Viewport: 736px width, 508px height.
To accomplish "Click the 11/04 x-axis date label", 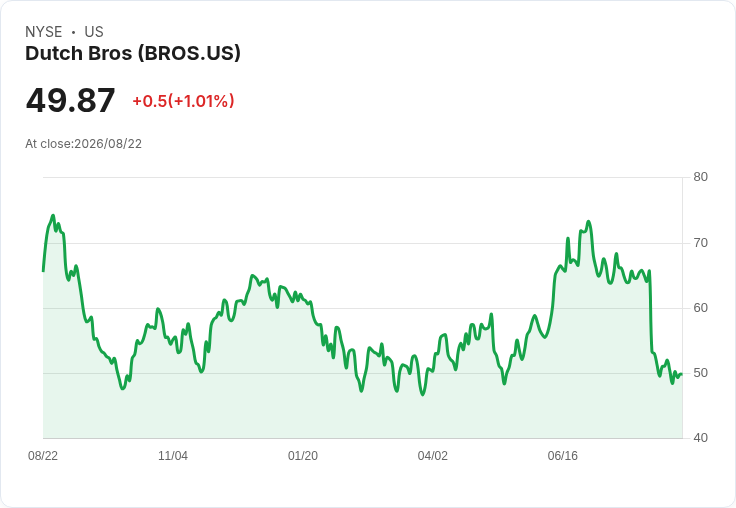I will pyautogui.click(x=173, y=455).
